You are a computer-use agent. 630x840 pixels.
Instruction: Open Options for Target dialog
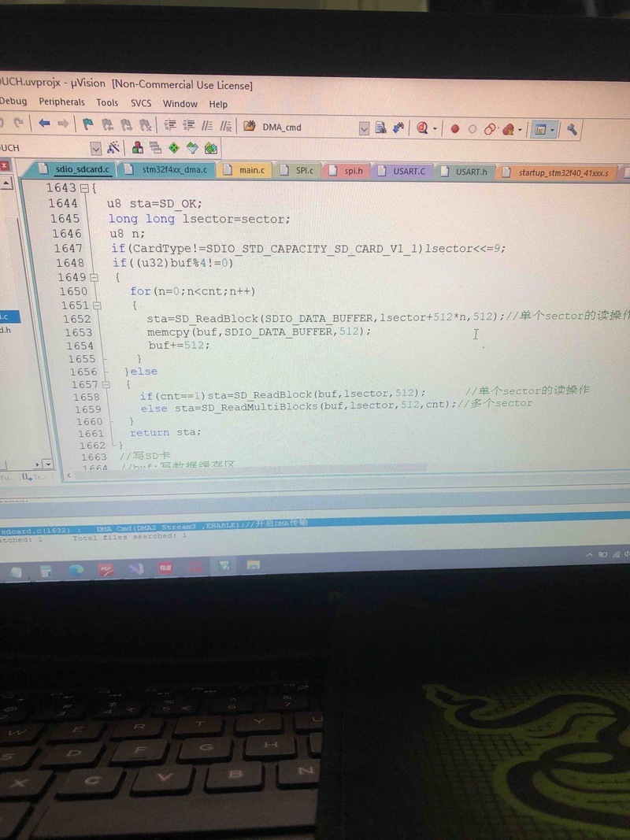(113, 148)
